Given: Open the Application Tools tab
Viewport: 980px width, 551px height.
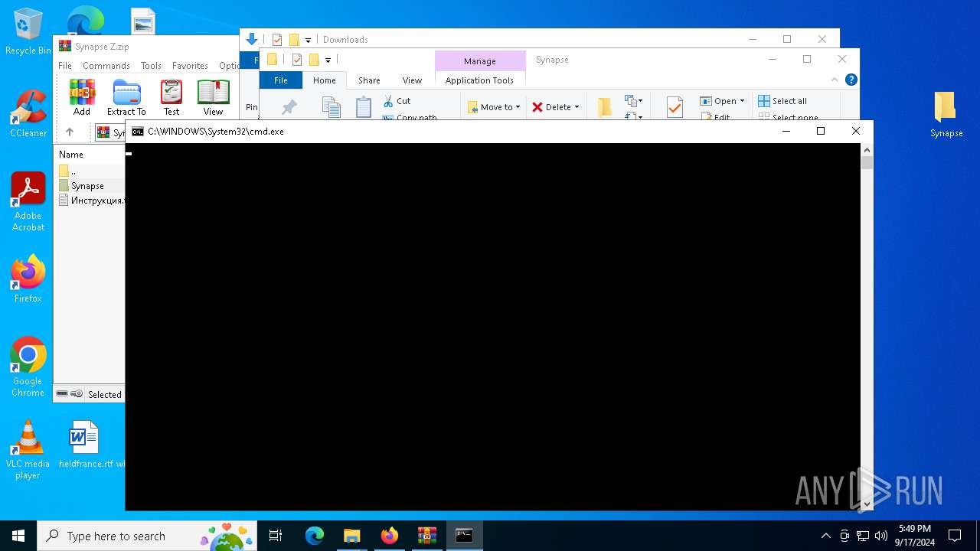Looking at the screenshot, I should [479, 80].
